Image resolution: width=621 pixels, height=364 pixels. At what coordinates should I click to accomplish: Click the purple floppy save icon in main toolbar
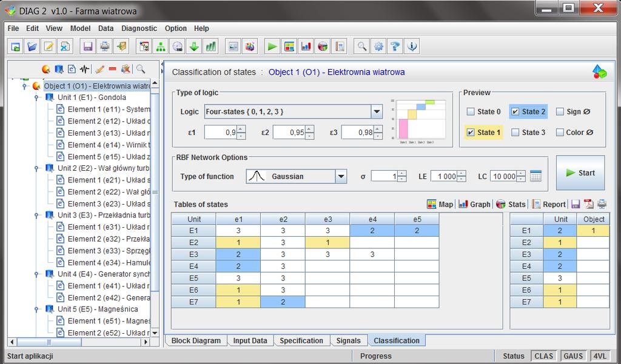point(88,46)
